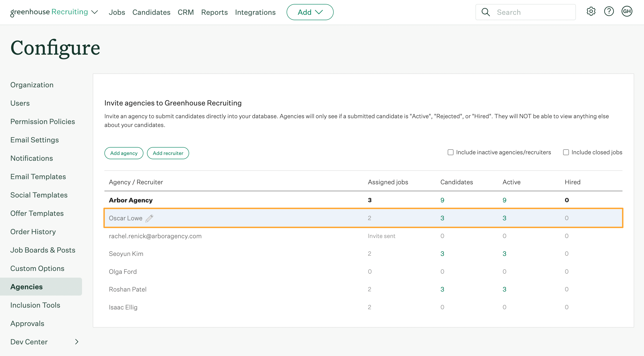
Task: Click the search input field
Action: pos(525,12)
